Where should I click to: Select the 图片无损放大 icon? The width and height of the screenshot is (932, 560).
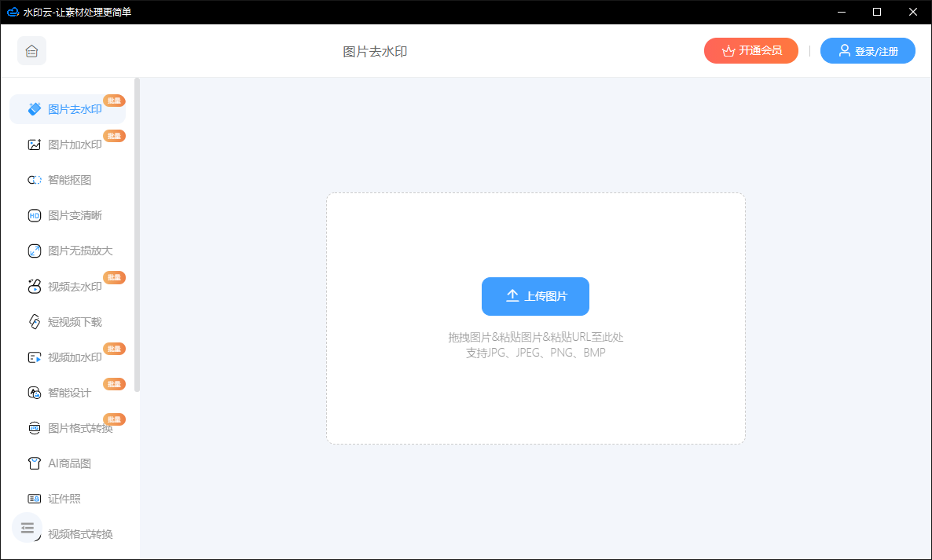(35, 251)
